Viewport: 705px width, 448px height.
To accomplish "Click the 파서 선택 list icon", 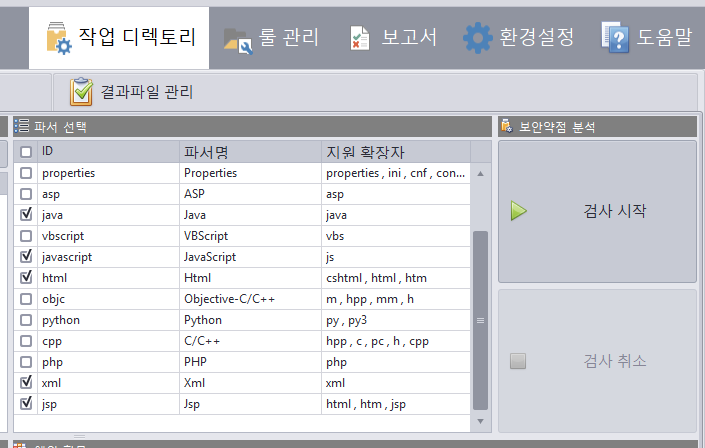I will pyautogui.click(x=21, y=126).
